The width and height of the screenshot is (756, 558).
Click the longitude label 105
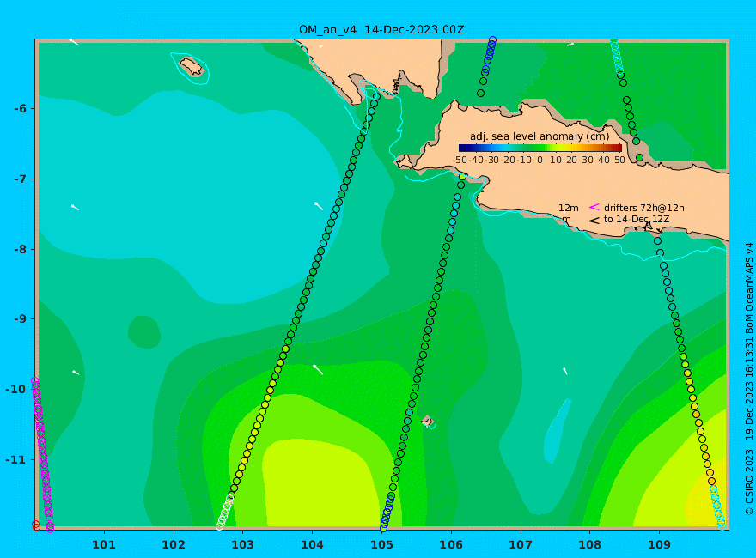pyautogui.click(x=381, y=545)
